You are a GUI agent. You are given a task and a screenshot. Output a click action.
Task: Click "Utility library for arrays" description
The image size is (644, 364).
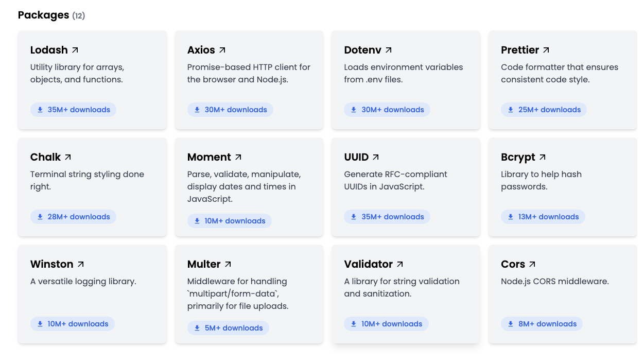click(77, 73)
